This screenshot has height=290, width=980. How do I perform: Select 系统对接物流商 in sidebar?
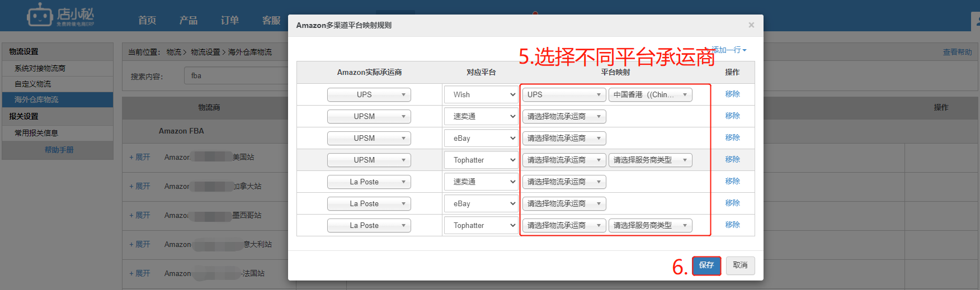[58, 68]
